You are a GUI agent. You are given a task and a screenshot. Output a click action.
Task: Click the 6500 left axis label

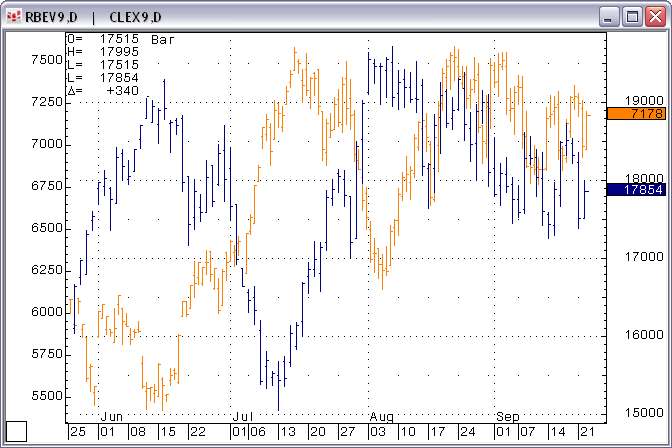click(47, 228)
